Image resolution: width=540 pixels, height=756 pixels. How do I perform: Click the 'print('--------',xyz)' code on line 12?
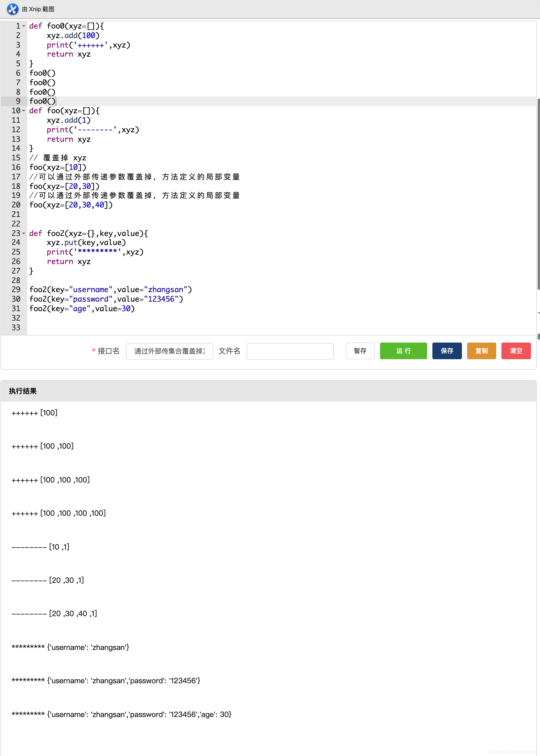(x=93, y=130)
